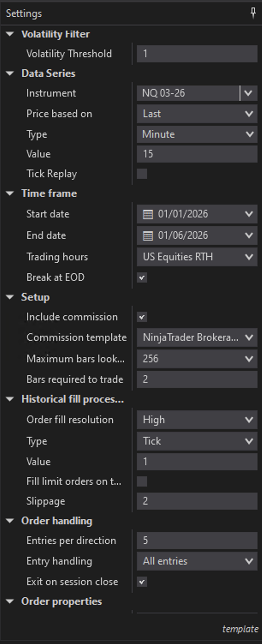Click the Entries per direction field
The height and width of the screenshot is (644, 262).
[197, 541]
